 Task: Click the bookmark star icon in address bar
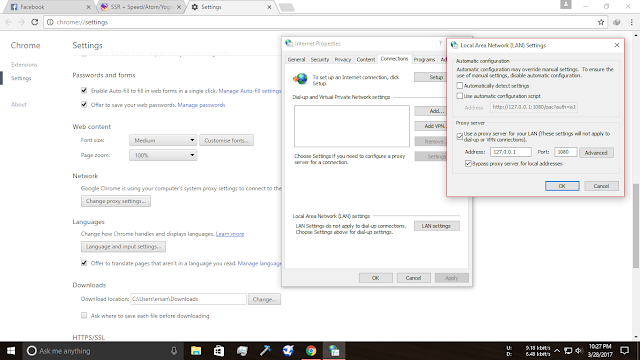tap(601, 22)
